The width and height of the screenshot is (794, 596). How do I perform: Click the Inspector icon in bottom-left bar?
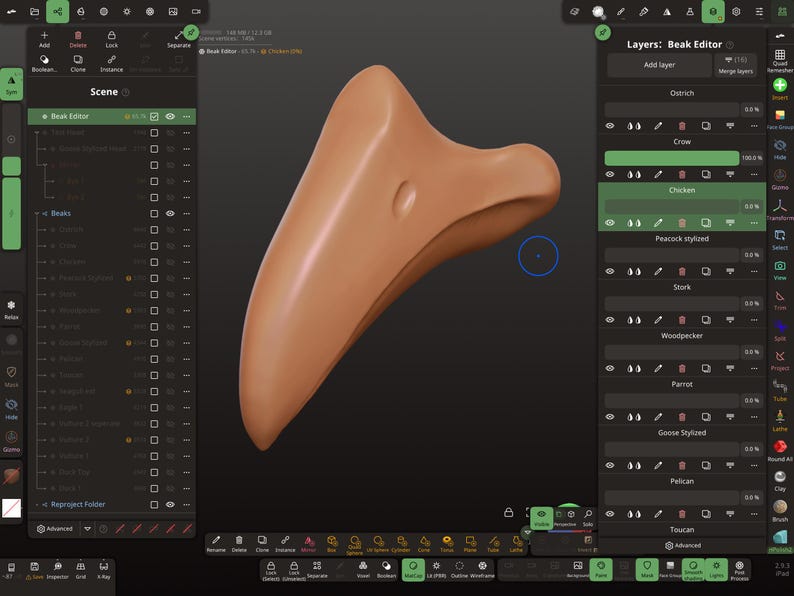coord(57,570)
